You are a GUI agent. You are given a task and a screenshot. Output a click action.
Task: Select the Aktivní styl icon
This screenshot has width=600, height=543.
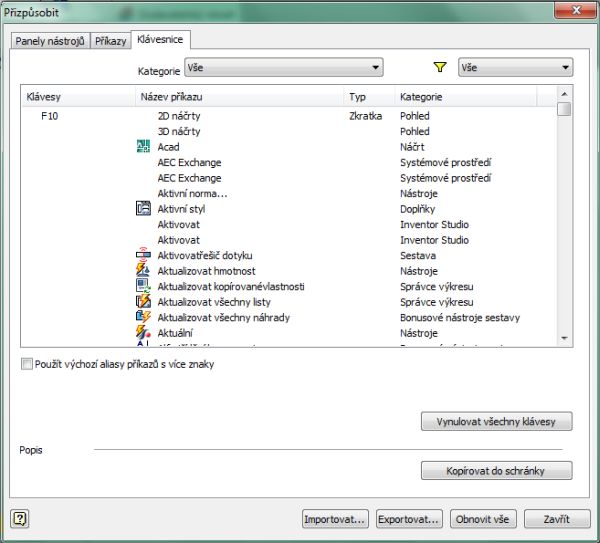tap(142, 209)
